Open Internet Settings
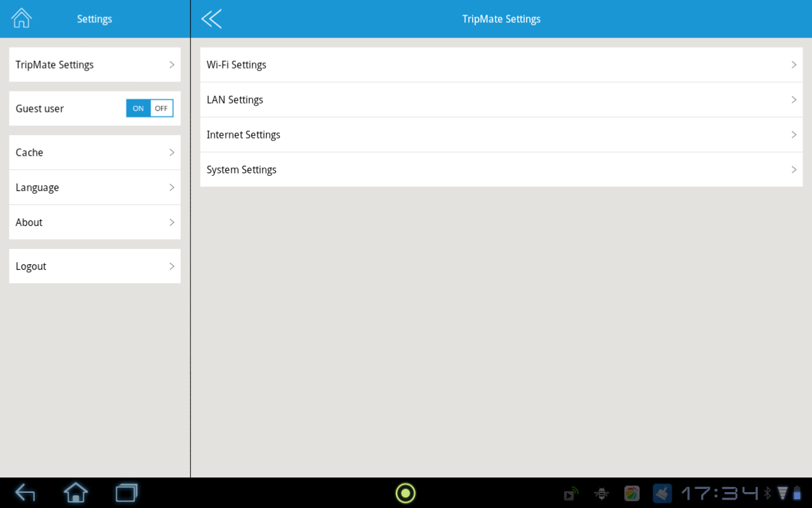This screenshot has height=508, width=812. [x=501, y=135]
